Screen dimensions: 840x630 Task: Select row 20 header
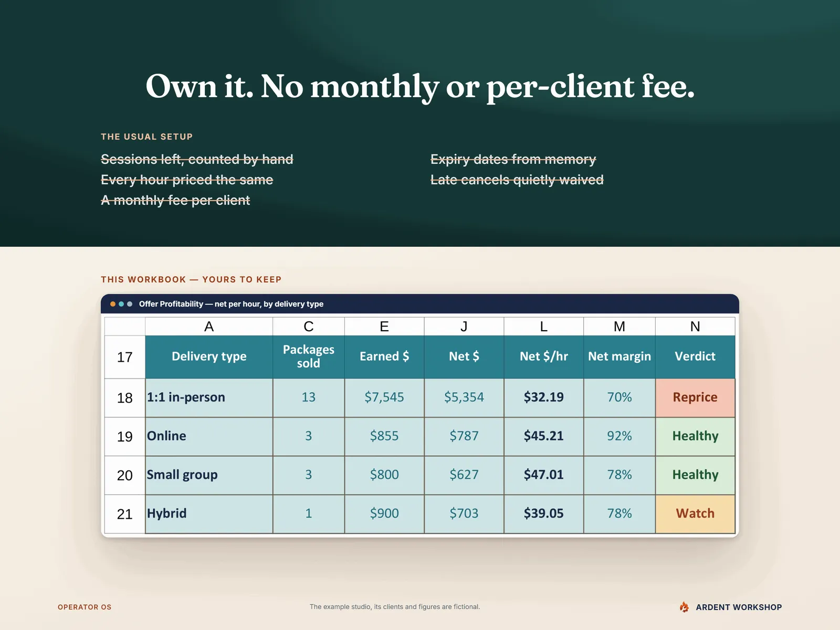click(x=125, y=475)
